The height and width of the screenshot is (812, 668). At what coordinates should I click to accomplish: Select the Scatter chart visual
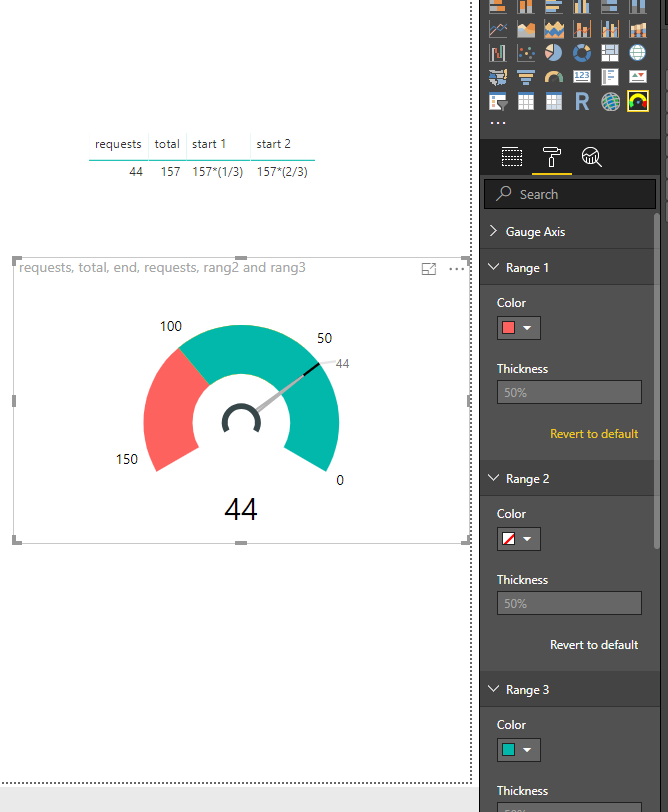coord(526,53)
